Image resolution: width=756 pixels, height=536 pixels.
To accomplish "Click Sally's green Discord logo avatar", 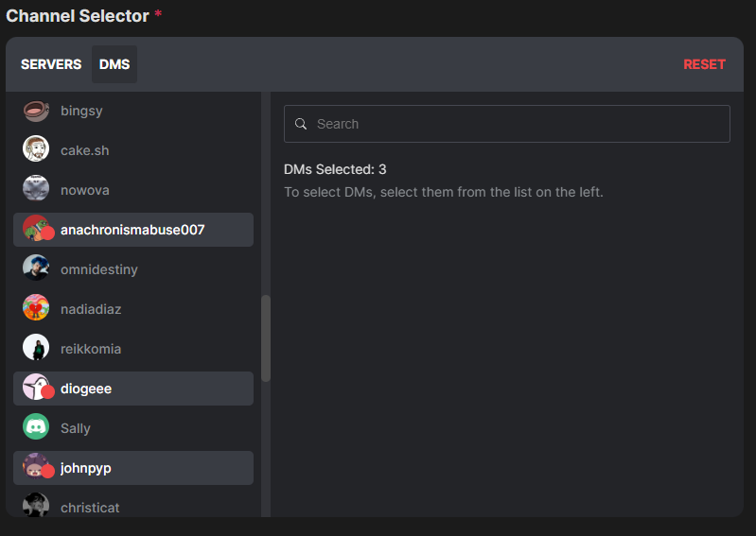I will [36, 428].
